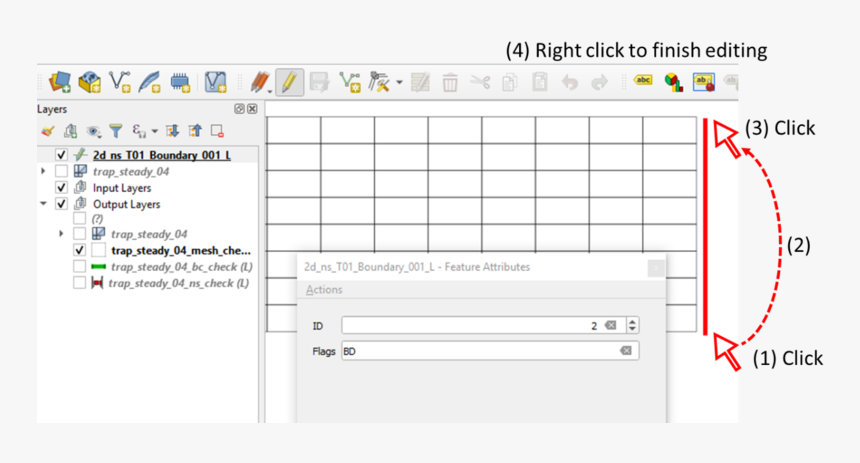
Task: Click the New Shapefile Layer icon
Action: pyautogui.click(x=120, y=82)
